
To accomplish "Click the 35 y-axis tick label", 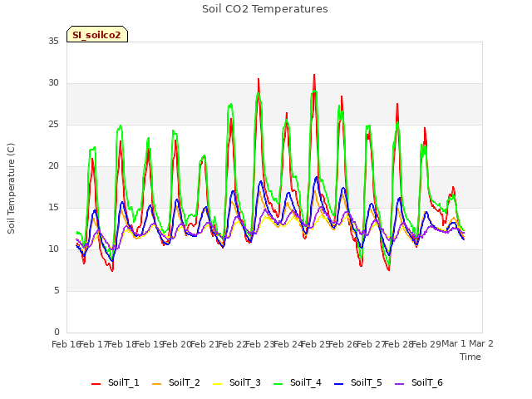I will [x=53, y=41].
